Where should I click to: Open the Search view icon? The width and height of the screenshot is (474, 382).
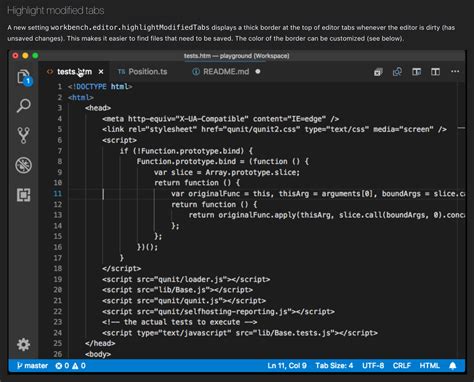coord(24,106)
